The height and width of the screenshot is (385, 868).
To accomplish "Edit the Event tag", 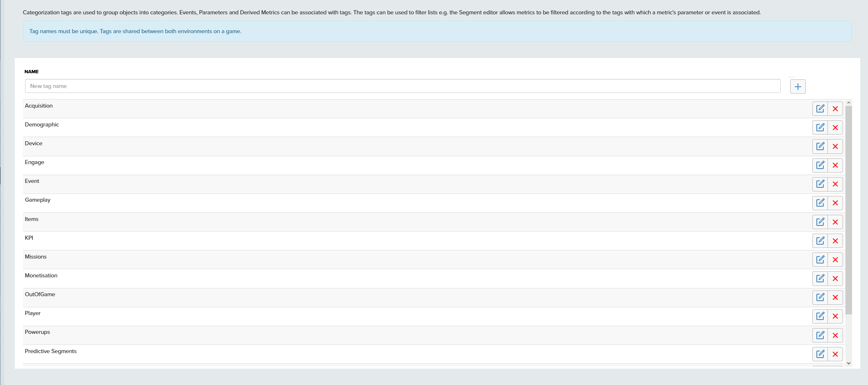I will click(x=820, y=184).
